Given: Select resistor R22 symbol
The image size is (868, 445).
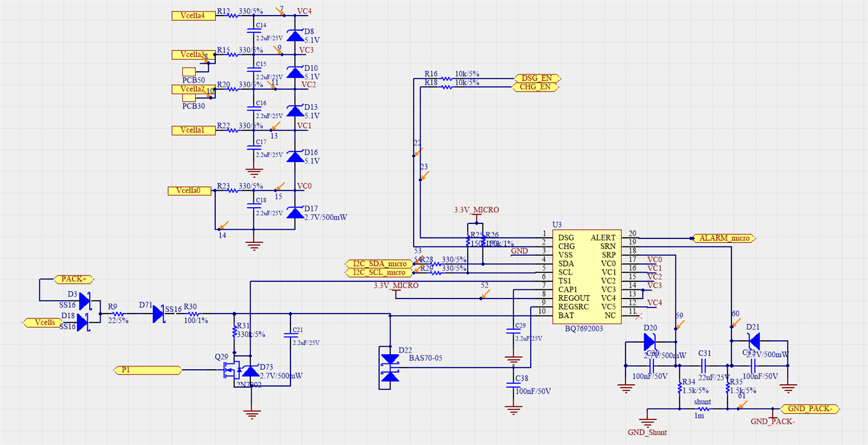Looking at the screenshot, I should (x=233, y=131).
